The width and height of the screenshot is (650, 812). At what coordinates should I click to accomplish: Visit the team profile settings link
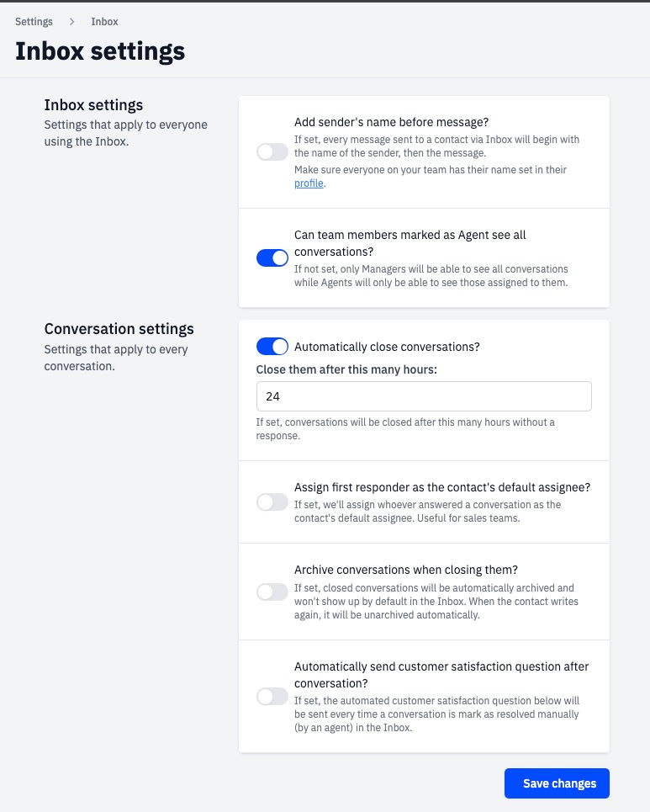309,183
